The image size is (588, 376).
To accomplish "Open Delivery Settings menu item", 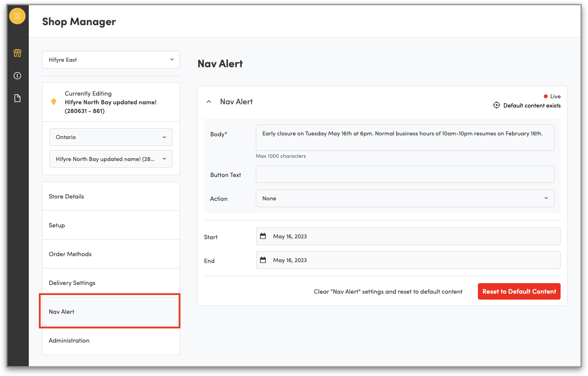I will pyautogui.click(x=111, y=283).
